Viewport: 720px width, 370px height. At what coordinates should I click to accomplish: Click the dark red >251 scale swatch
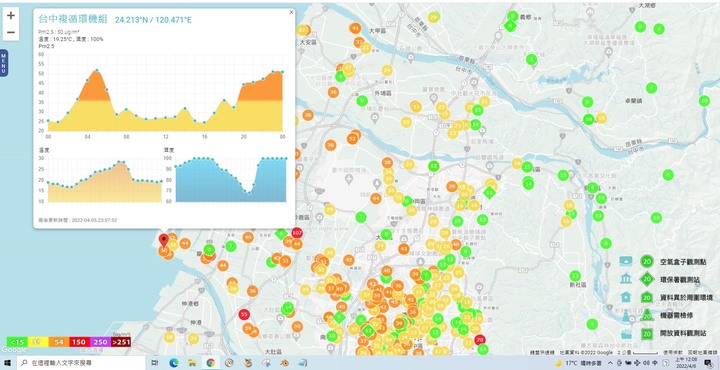tap(121, 342)
